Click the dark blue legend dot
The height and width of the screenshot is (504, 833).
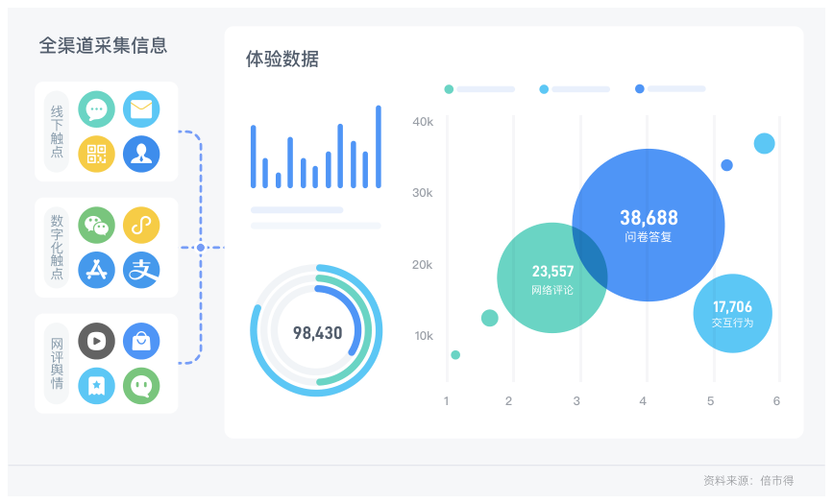click(640, 88)
